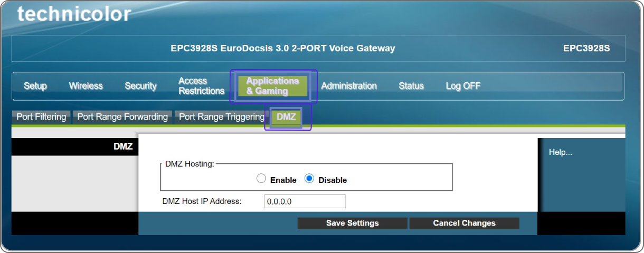644x253 pixels.
Task: Click Log OFF in navigation
Action: coord(463,86)
